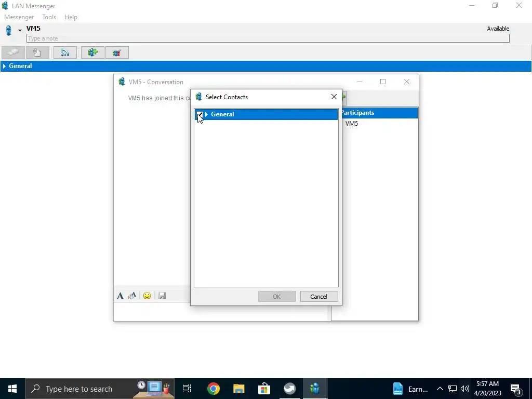Open Task View from taskbar
Screen dimensions: 532x399
pos(187,389)
